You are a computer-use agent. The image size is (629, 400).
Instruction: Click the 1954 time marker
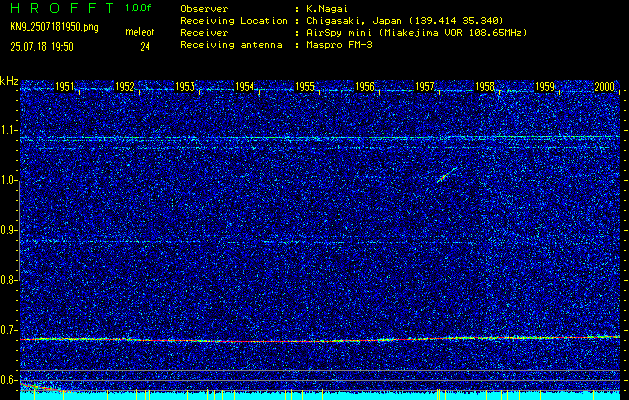coord(244,87)
